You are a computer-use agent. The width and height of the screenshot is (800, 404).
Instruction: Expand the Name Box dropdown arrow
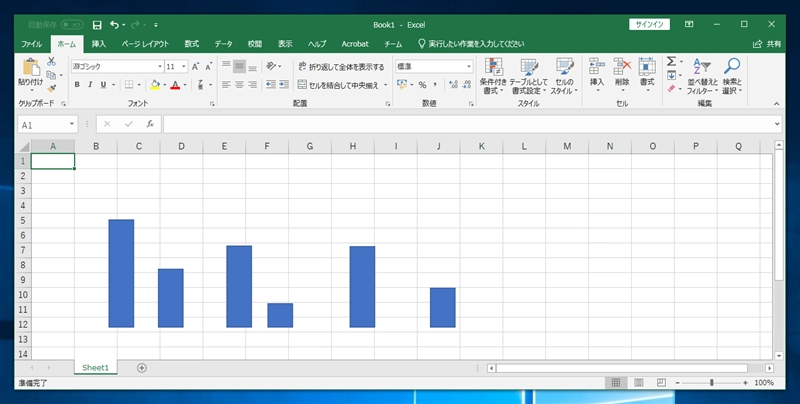coord(72,125)
